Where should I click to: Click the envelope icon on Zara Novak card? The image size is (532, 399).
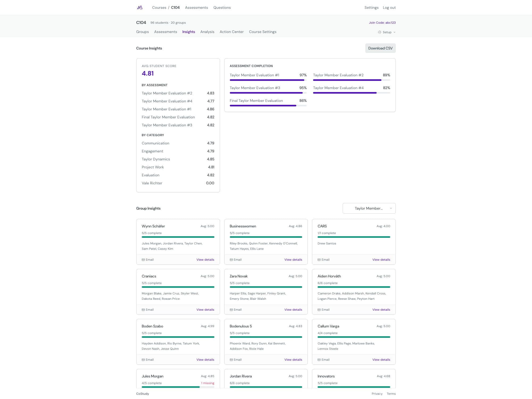click(232, 310)
